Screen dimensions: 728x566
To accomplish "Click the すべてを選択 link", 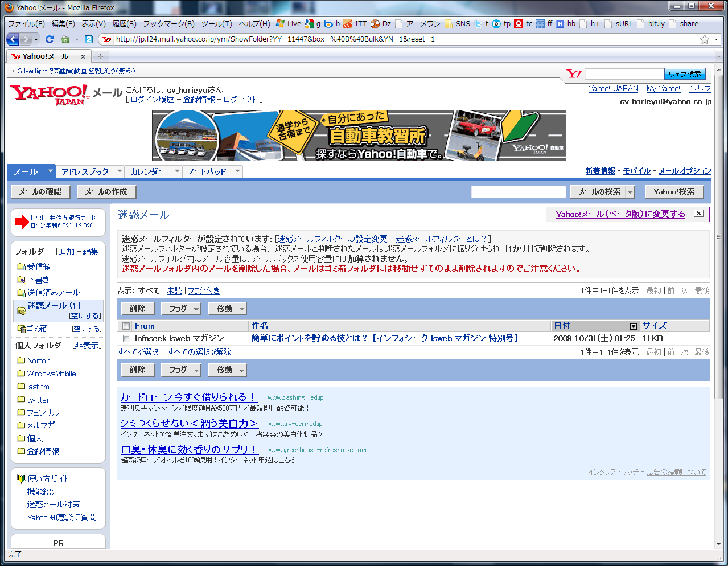I will click(138, 352).
